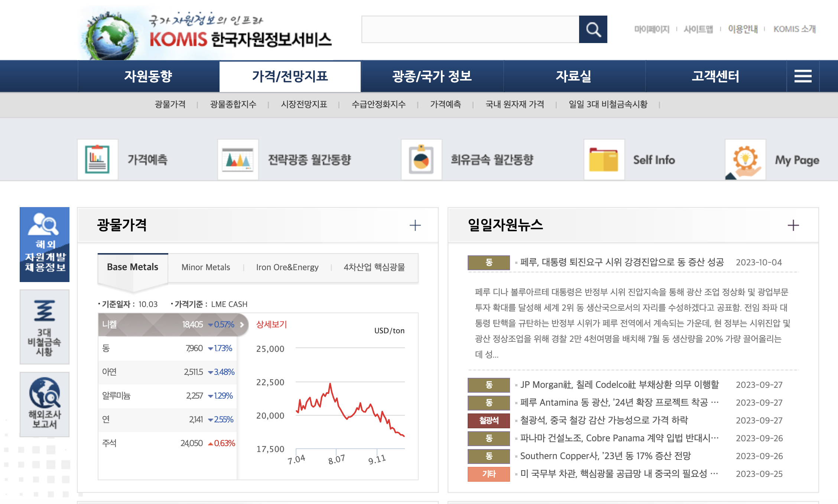Click the 상세보기 link above chart
Image resolution: width=838 pixels, height=504 pixels.
coord(272,324)
